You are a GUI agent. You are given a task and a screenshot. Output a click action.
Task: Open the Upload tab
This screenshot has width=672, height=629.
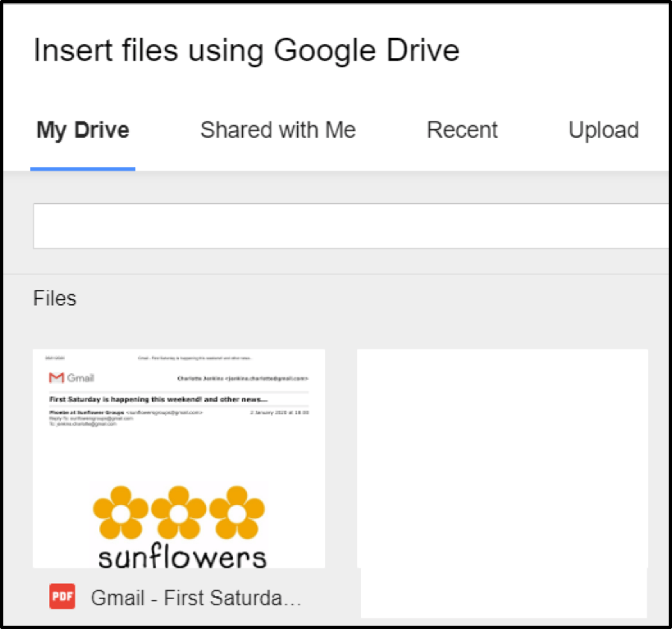(603, 130)
